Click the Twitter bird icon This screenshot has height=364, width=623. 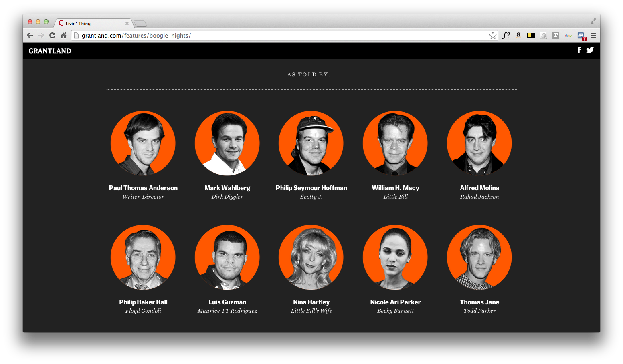590,50
